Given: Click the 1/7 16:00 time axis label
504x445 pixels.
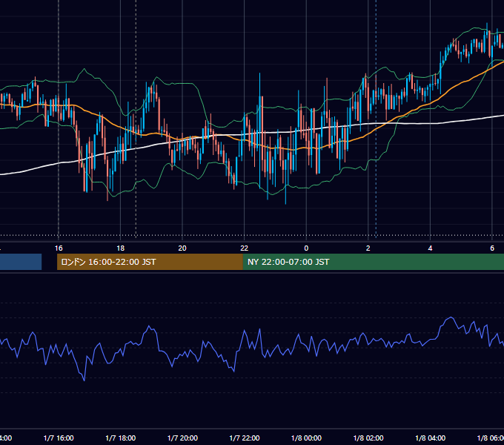Looking at the screenshot, I should pyautogui.click(x=59, y=438).
